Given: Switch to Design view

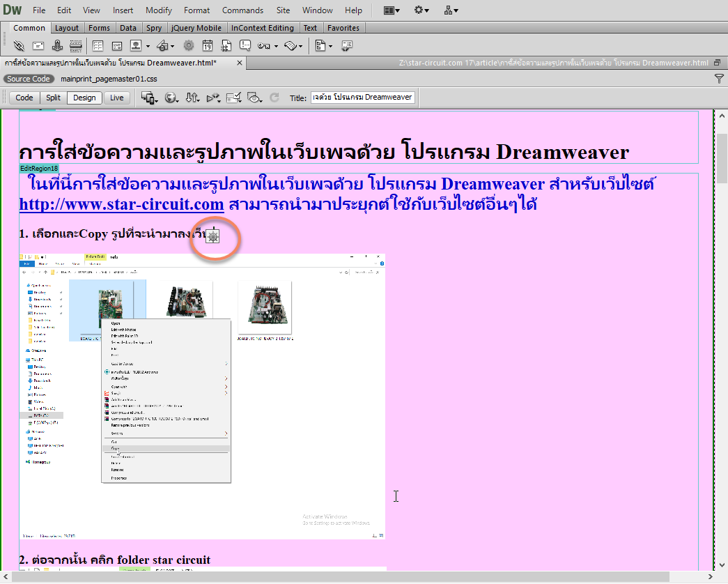Looking at the screenshot, I should click(x=84, y=98).
